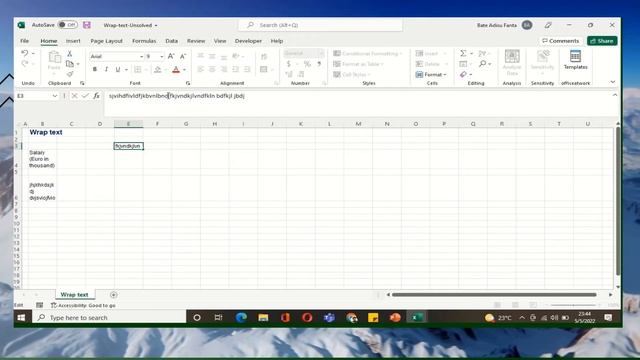Open the Format dropdown in Cells group
Image resolution: width=640 pixels, height=360 pixels.
point(431,74)
